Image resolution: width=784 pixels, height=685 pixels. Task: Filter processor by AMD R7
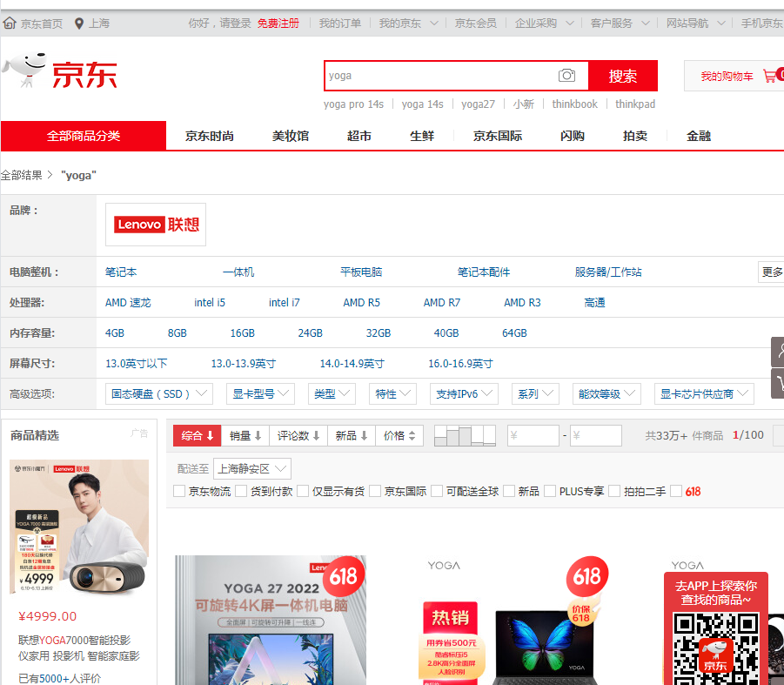pos(442,303)
